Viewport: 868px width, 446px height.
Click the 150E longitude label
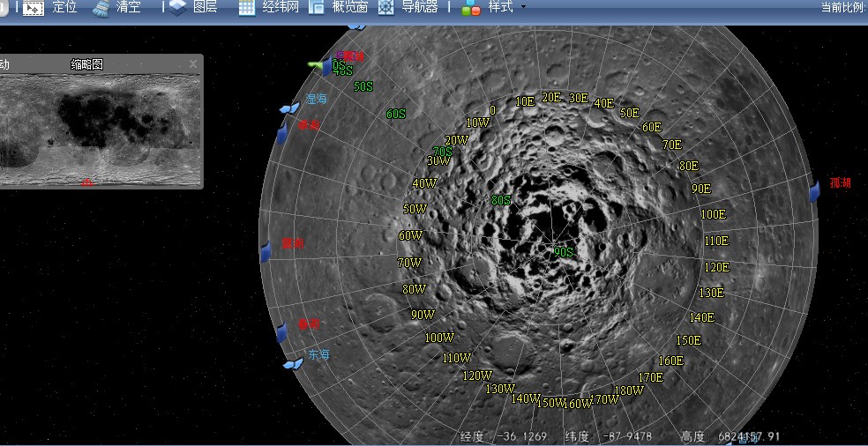689,340
